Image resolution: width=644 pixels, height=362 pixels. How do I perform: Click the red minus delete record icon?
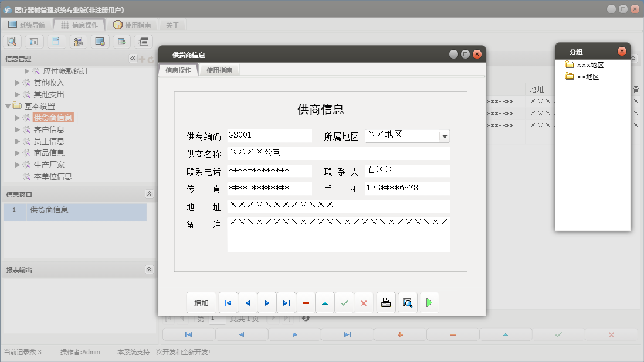[305, 302]
